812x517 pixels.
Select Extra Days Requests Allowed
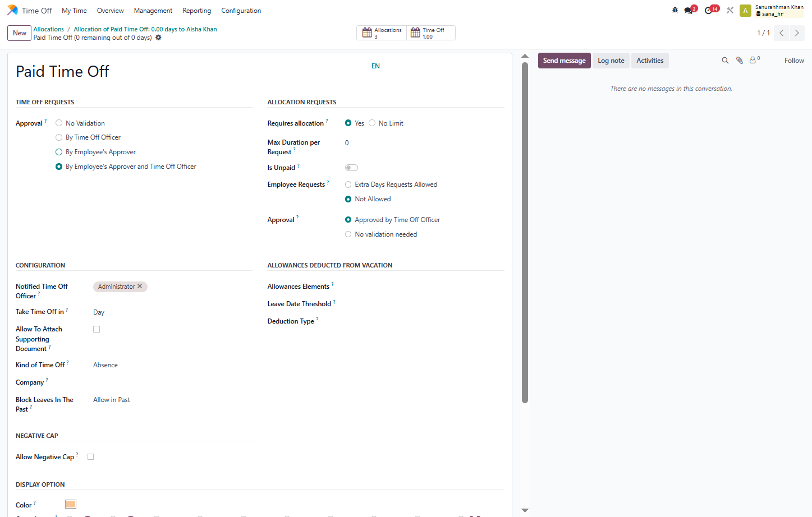pyautogui.click(x=348, y=184)
